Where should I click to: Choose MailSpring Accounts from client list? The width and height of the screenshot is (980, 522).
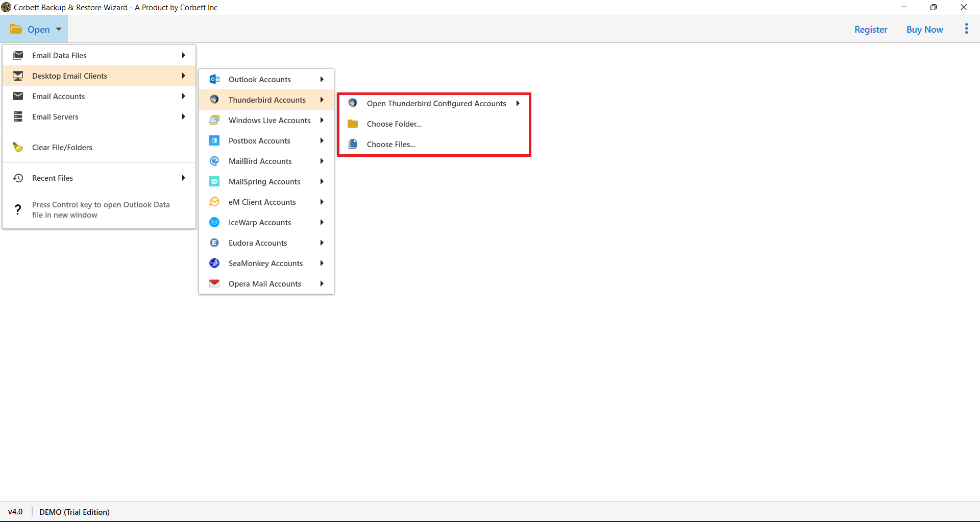(x=266, y=181)
